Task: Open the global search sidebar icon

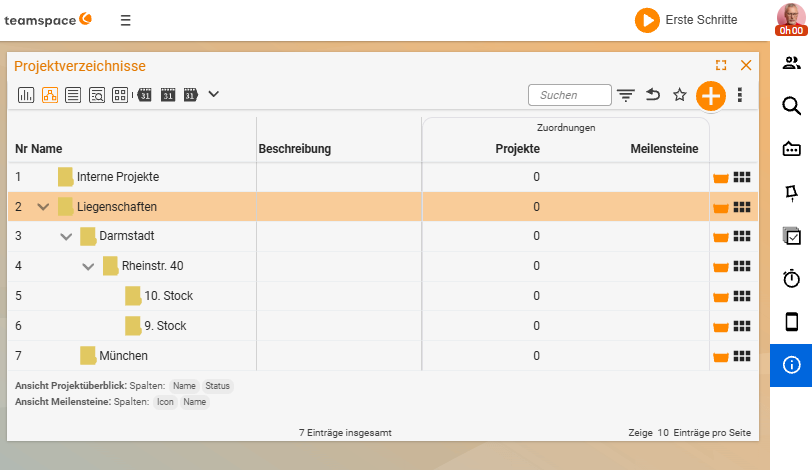Action: pyautogui.click(x=791, y=106)
